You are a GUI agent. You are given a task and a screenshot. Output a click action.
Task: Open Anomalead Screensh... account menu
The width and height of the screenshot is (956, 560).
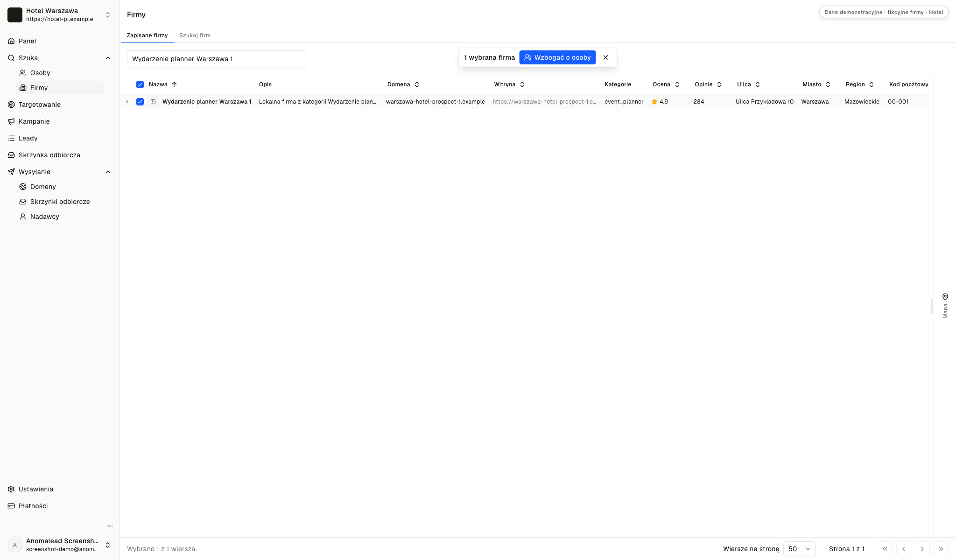click(60, 545)
